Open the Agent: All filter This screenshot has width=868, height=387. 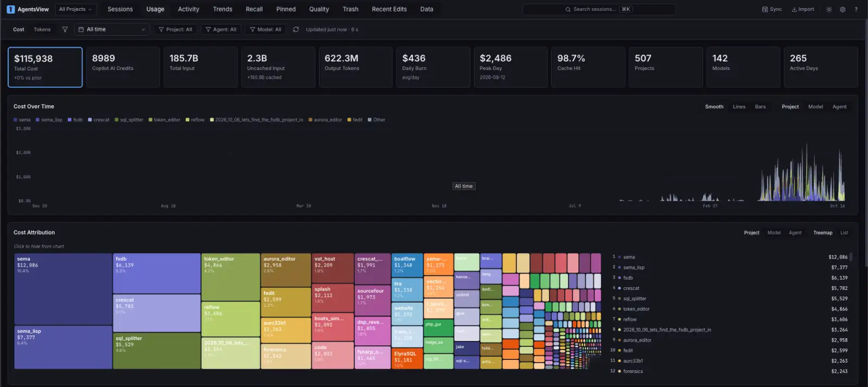click(x=221, y=29)
